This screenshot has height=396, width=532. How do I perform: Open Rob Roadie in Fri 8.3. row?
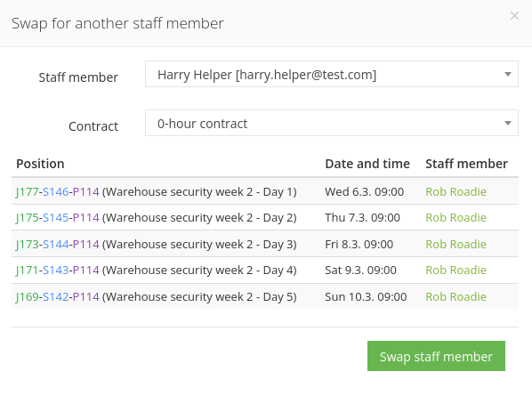(456, 245)
